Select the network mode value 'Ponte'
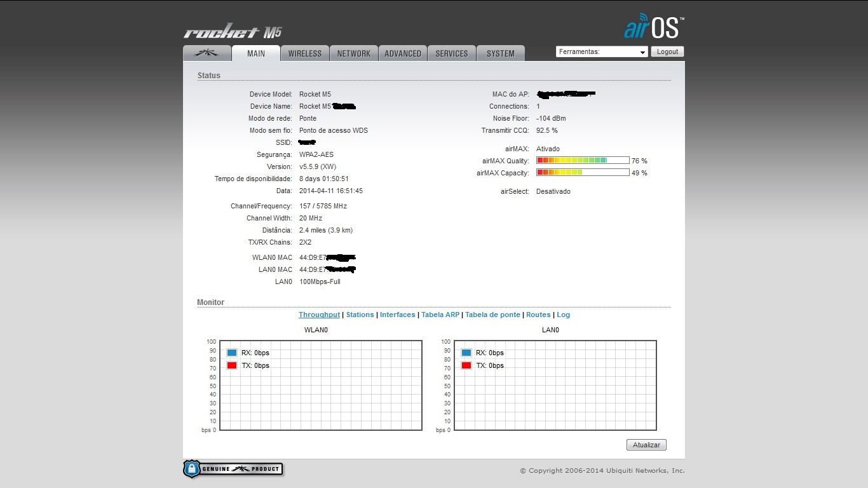This screenshot has height=488, width=868. click(x=308, y=119)
